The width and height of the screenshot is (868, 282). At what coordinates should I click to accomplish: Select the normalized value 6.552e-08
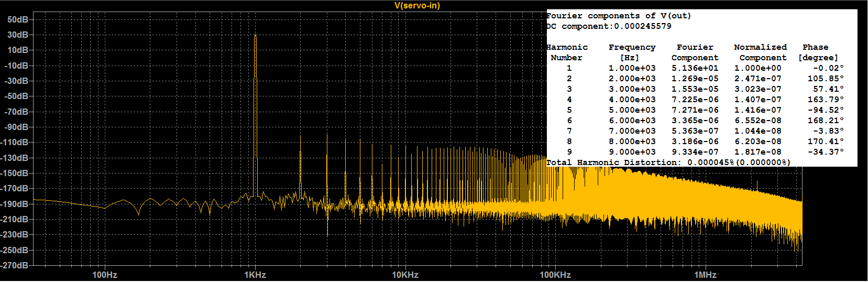758,121
